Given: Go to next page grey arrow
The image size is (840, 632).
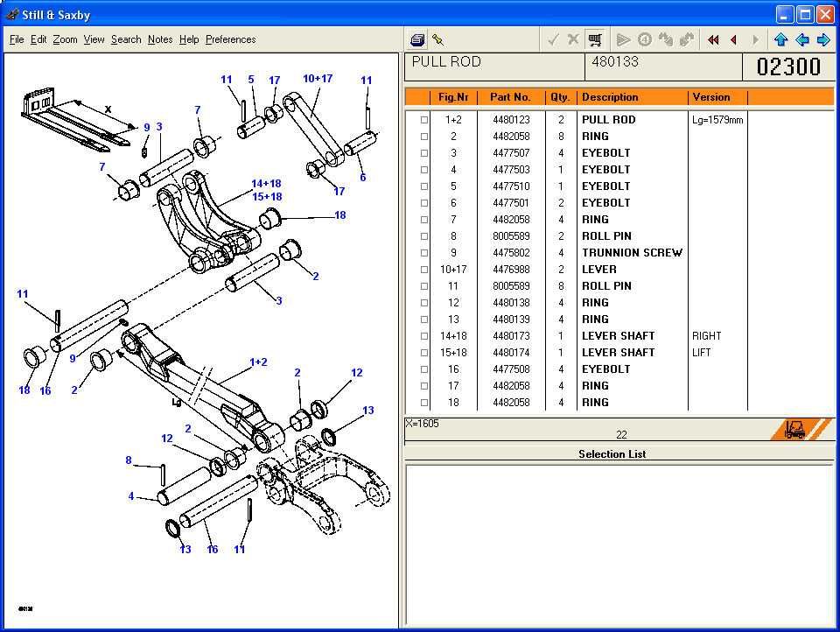Looking at the screenshot, I should point(755,39).
